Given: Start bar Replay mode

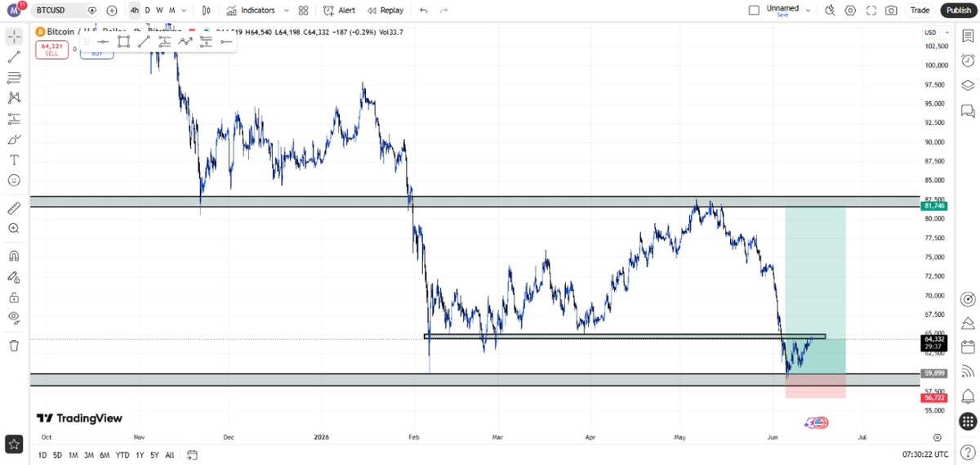Looking at the screenshot, I should click(x=385, y=11).
